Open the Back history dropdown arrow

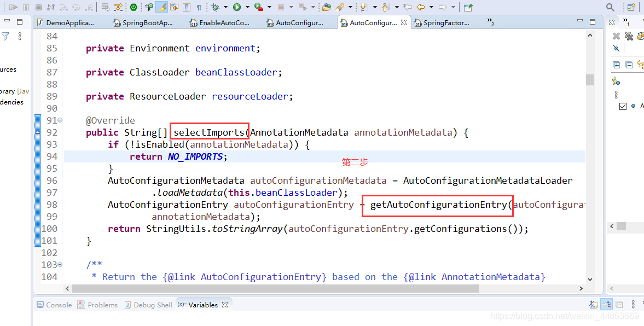pos(431,8)
